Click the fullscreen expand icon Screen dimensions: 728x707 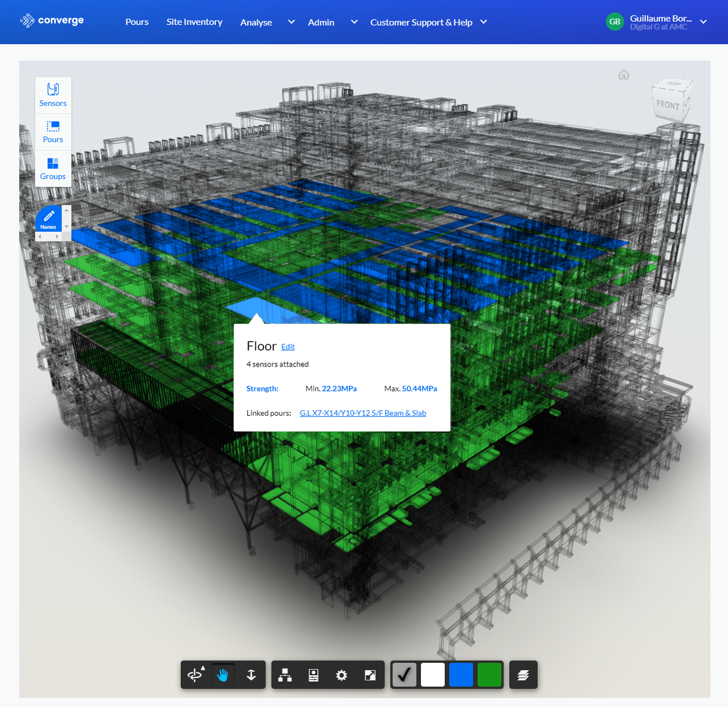tap(370, 675)
